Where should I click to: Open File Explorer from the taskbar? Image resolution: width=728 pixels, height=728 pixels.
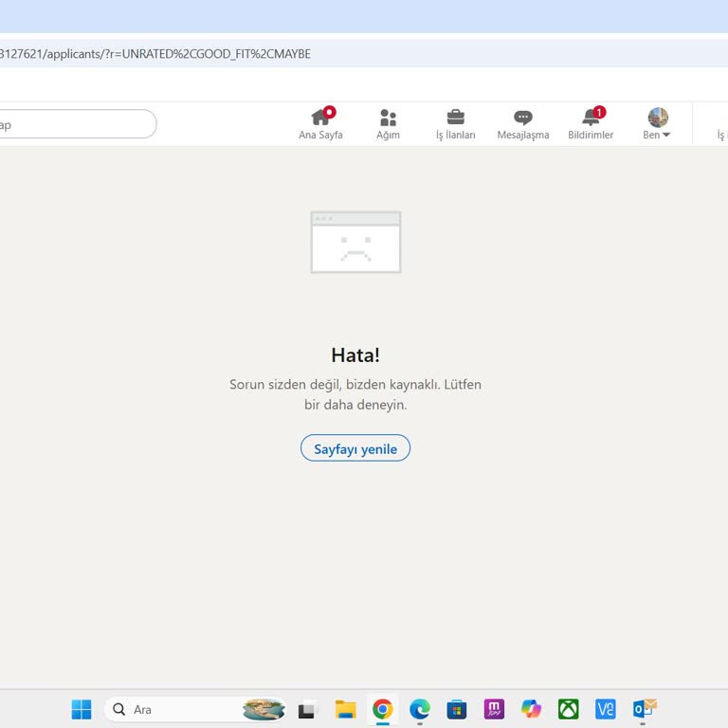(345, 709)
